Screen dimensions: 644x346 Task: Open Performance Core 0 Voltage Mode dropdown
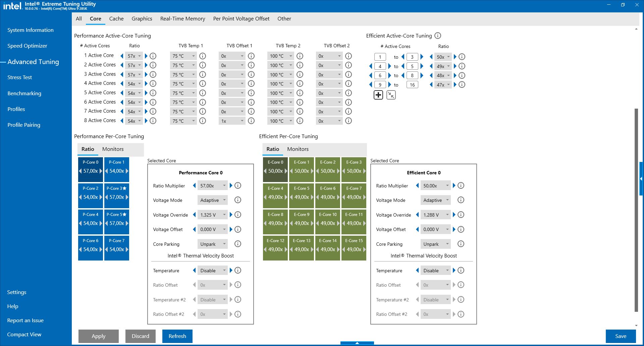coord(213,200)
